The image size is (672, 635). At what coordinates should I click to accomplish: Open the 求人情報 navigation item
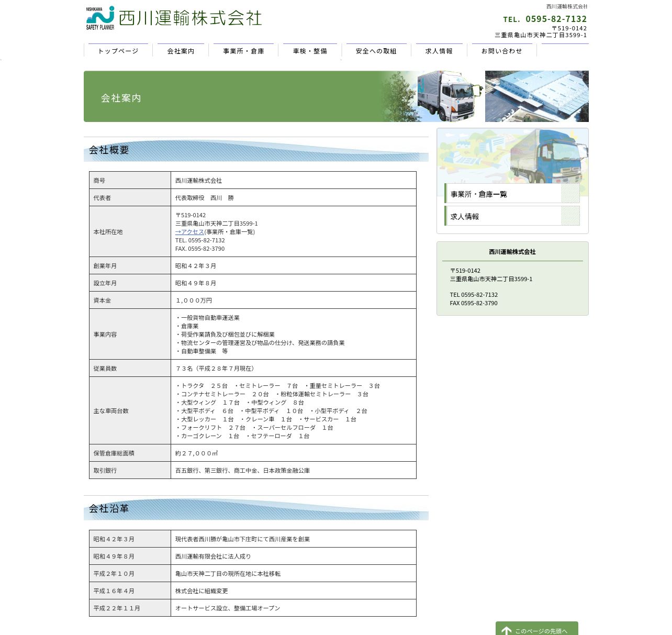pos(439,51)
